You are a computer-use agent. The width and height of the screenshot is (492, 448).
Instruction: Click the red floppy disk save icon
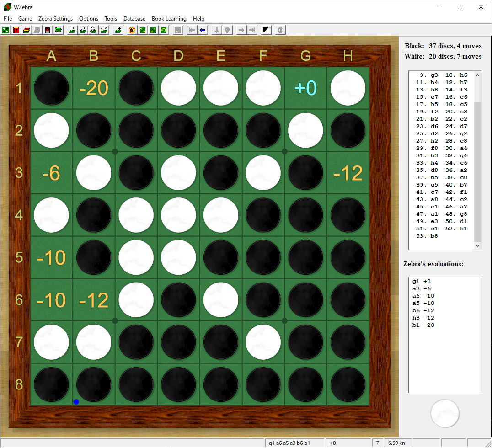click(x=48, y=30)
